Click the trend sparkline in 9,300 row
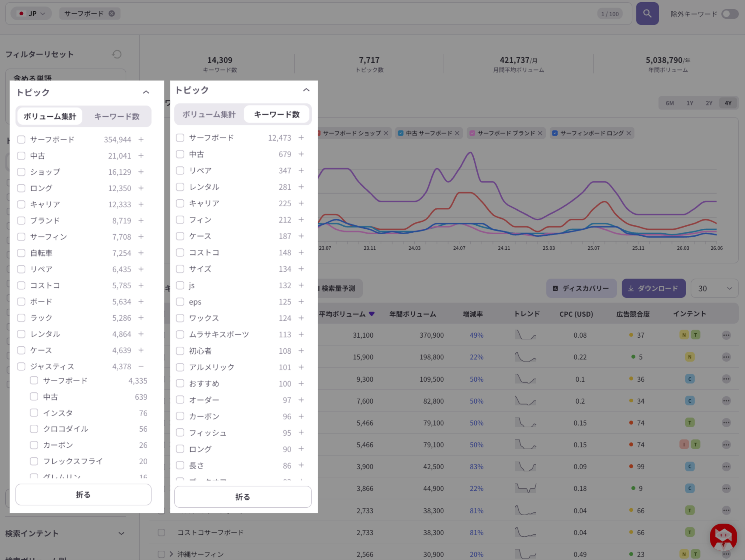 point(525,379)
